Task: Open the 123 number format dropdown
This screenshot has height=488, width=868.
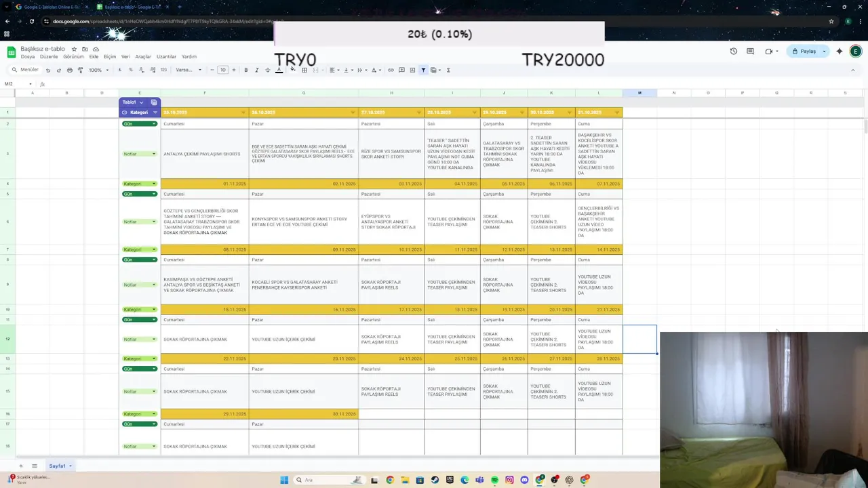Action: click(x=163, y=70)
